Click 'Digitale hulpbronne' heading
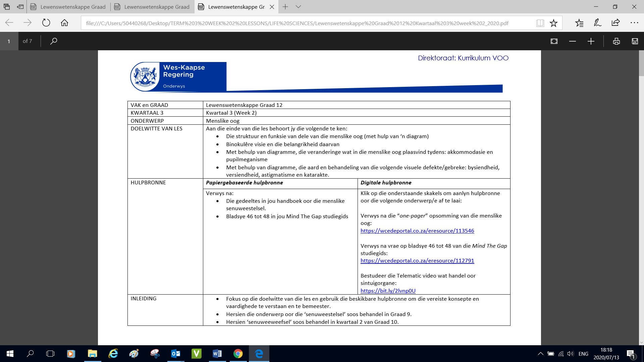Viewport: 644px width, 362px height. point(386,183)
